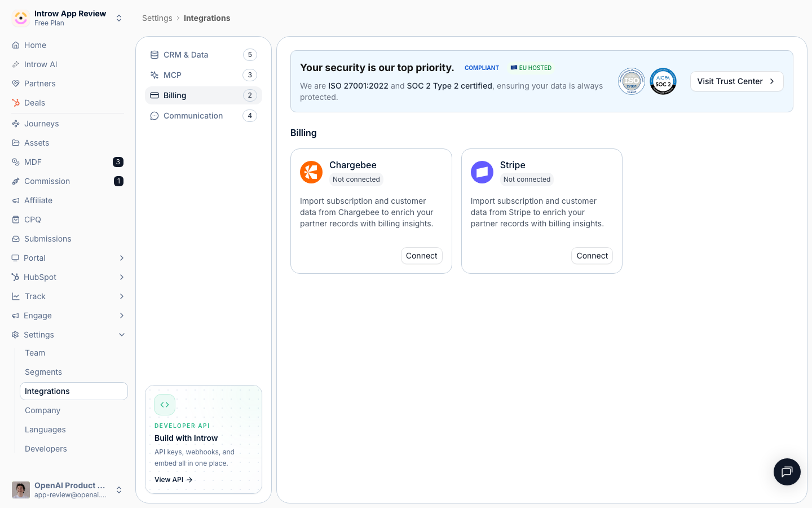Click the Integrations breadcrumb text
This screenshot has width=812, height=508.
(207, 18)
